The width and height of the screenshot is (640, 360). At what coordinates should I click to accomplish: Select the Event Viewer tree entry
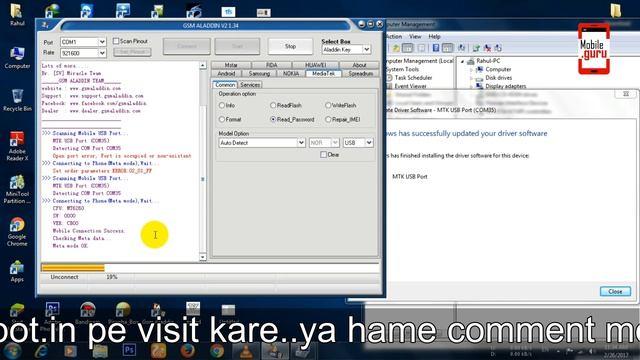410,86
